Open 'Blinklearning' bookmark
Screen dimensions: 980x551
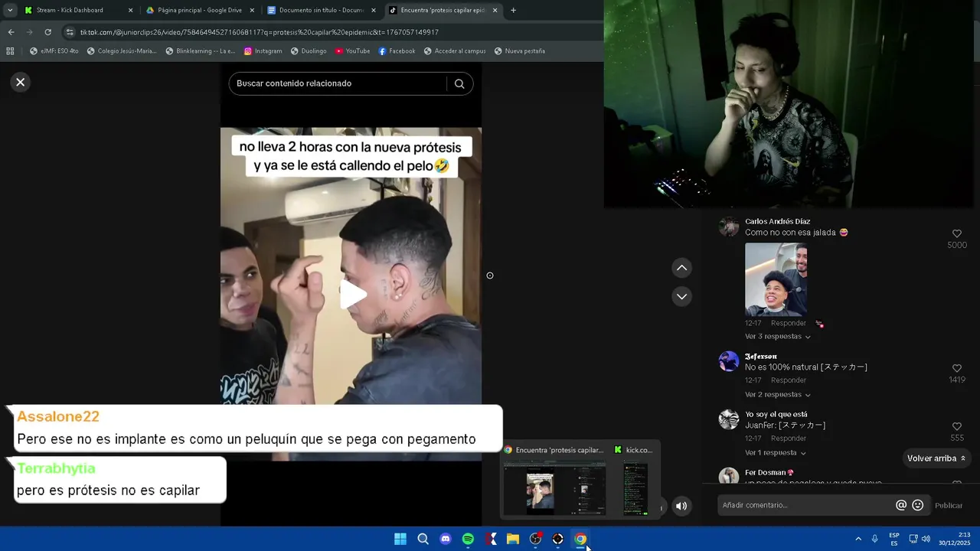pos(201,51)
